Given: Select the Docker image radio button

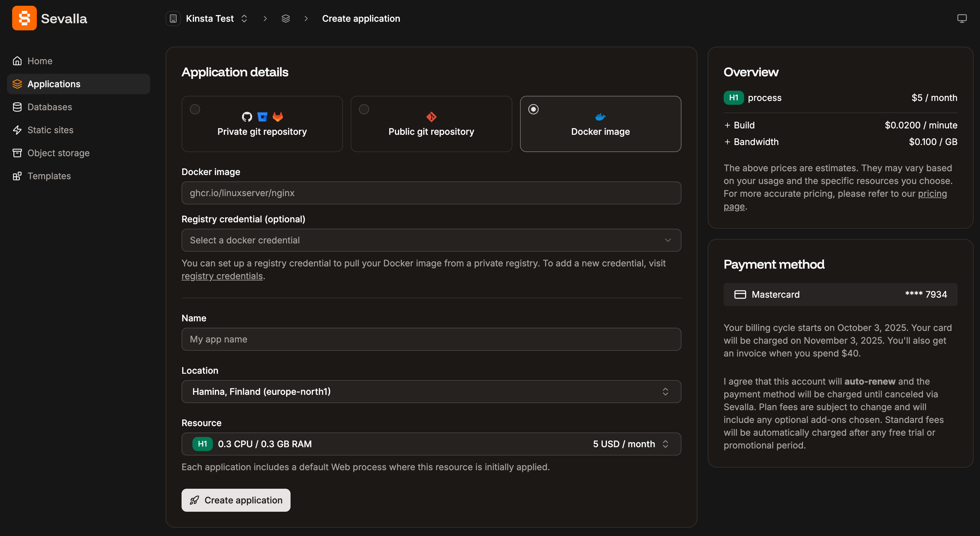Looking at the screenshot, I should tap(533, 109).
